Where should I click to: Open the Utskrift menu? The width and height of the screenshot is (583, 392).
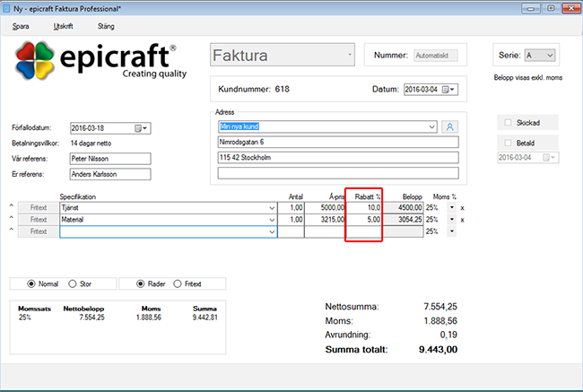[63, 26]
